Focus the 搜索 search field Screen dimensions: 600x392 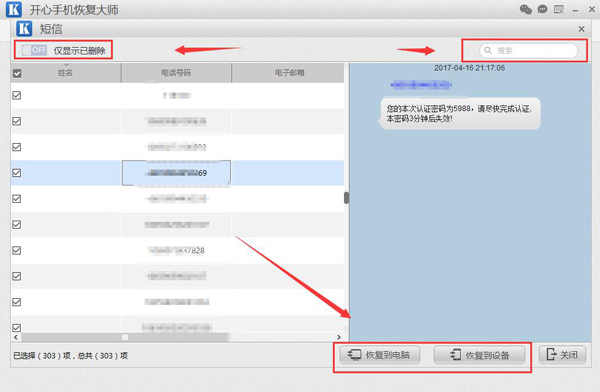(528, 50)
